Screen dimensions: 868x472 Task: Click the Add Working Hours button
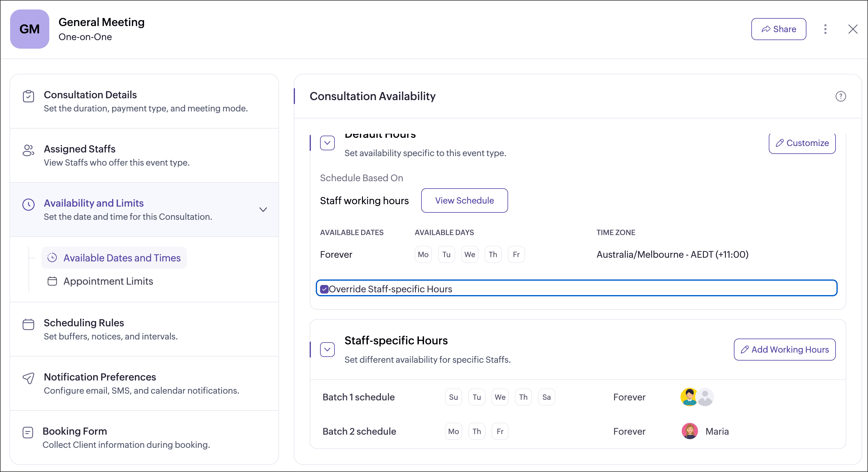click(784, 350)
